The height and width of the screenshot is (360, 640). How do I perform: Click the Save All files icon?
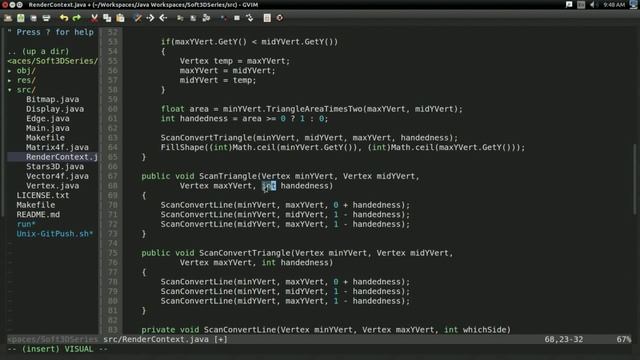(33, 18)
